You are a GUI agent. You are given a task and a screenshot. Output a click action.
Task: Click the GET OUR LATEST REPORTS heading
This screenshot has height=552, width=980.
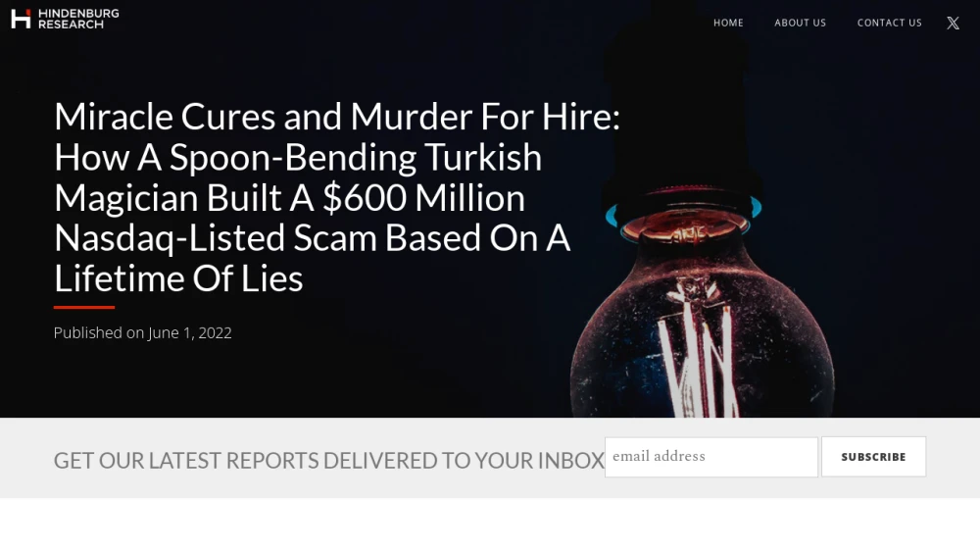click(x=328, y=461)
